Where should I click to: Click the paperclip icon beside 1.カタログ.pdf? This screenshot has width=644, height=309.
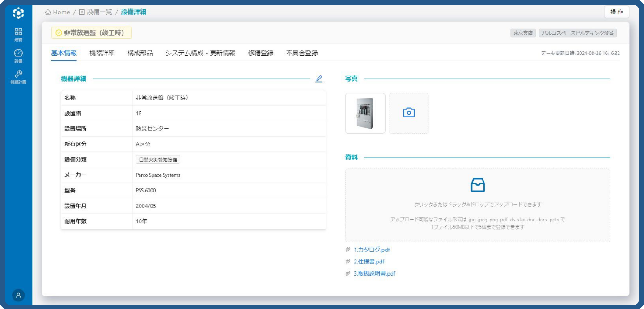348,250
